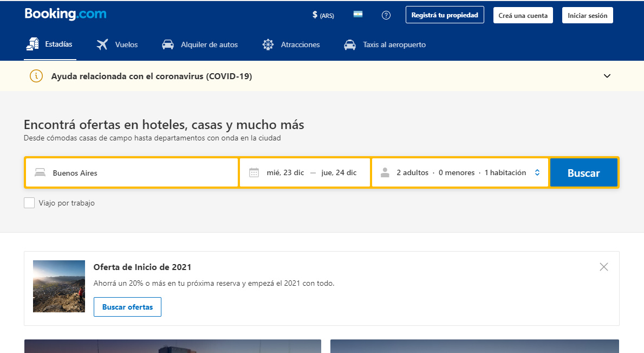The height and width of the screenshot is (353, 644).
Task: Click Creá una cuenta button
Action: [x=523, y=15]
